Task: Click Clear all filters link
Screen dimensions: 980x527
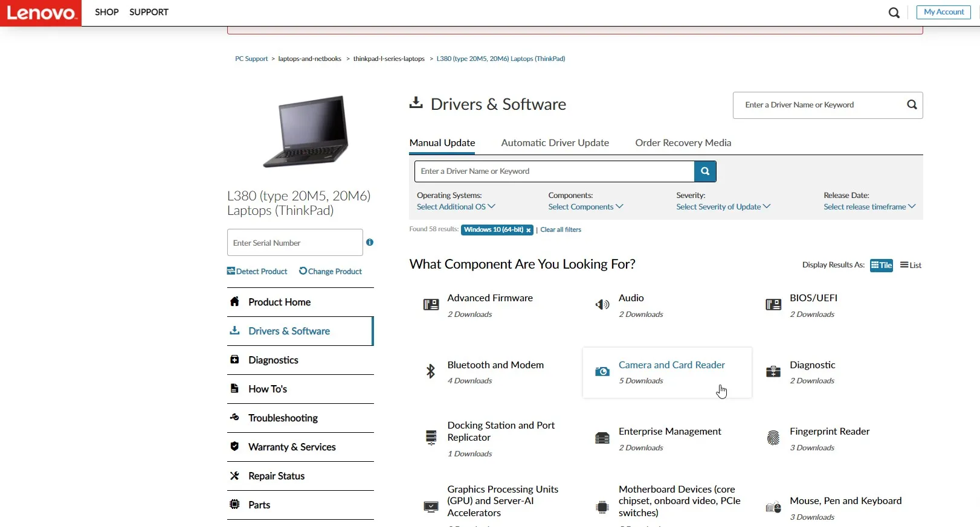Action: (561, 230)
